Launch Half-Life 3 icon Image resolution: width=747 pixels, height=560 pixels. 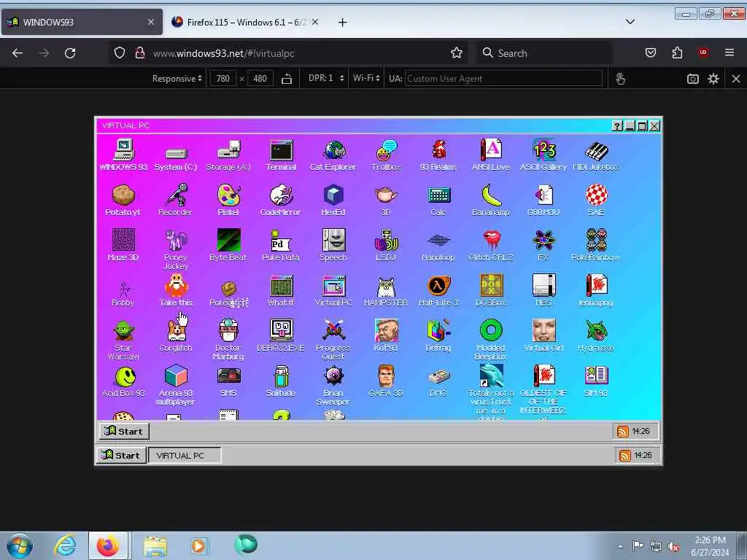click(x=438, y=290)
